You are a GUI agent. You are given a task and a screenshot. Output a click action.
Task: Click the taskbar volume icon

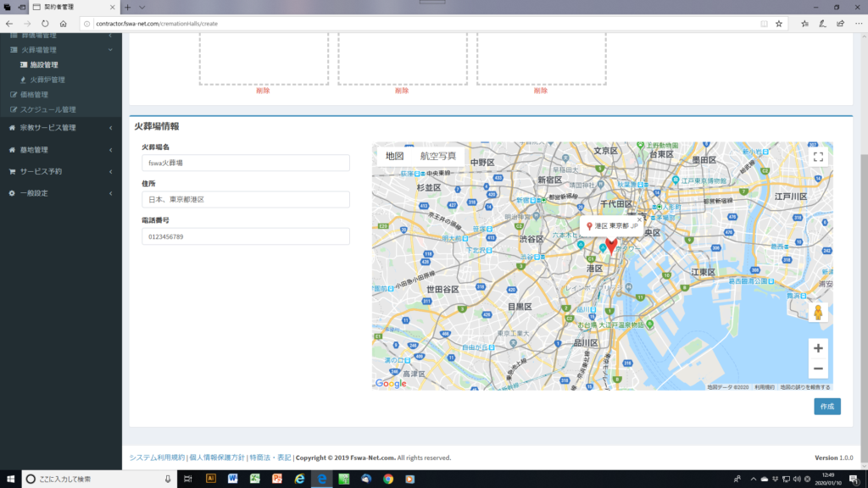pos(797,480)
